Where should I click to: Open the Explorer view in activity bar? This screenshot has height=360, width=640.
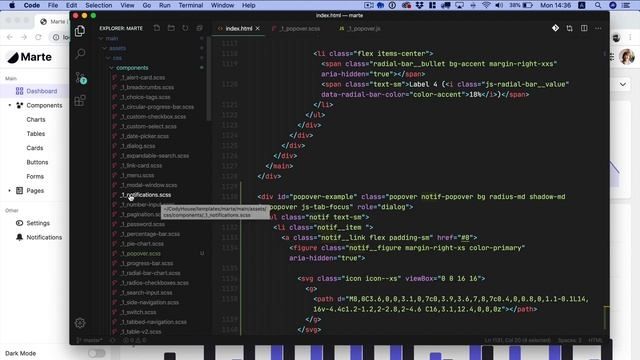(80, 31)
